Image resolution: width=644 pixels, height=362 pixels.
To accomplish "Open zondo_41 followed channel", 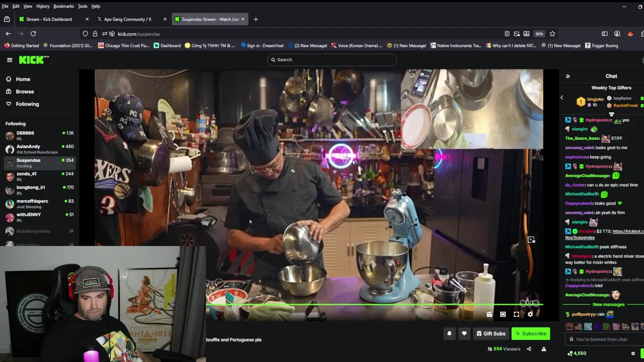I will (39, 176).
